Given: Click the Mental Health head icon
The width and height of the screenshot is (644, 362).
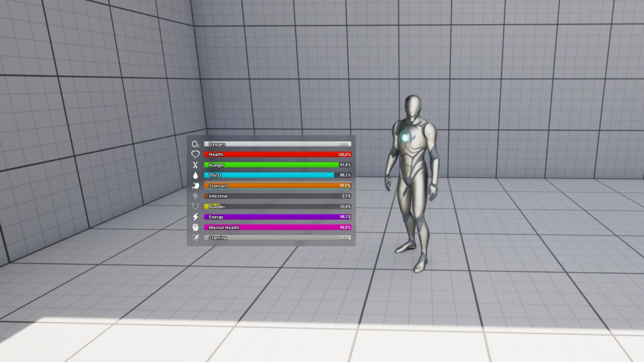Looking at the screenshot, I should point(195,227).
